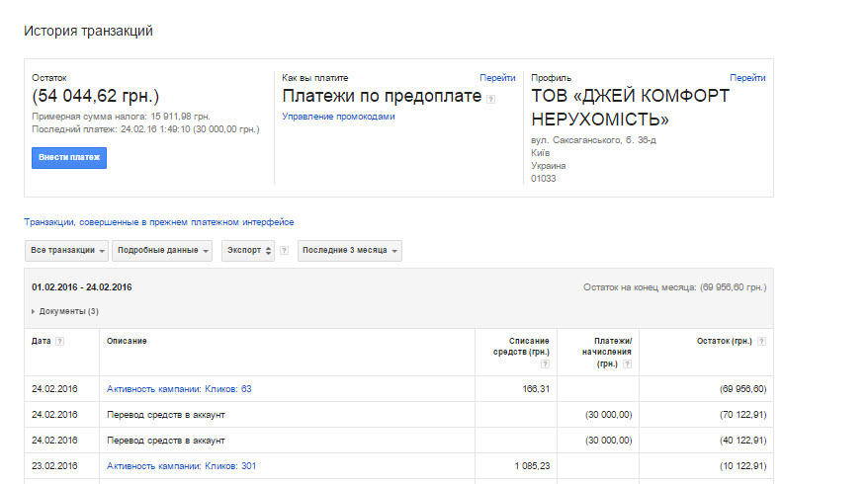Open Активность кампании: Кликов: 301 link
This screenshot has height=484, width=868.
[x=182, y=466]
